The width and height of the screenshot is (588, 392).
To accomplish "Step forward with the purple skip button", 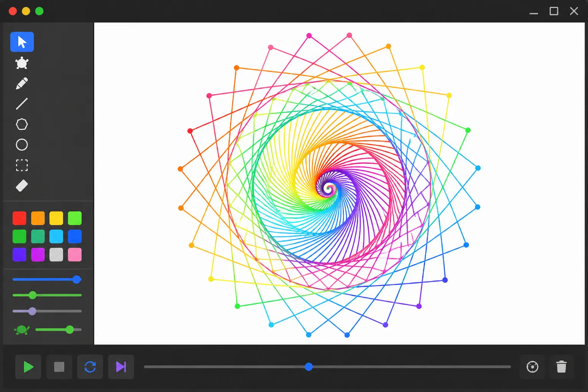I will pyautogui.click(x=121, y=367).
